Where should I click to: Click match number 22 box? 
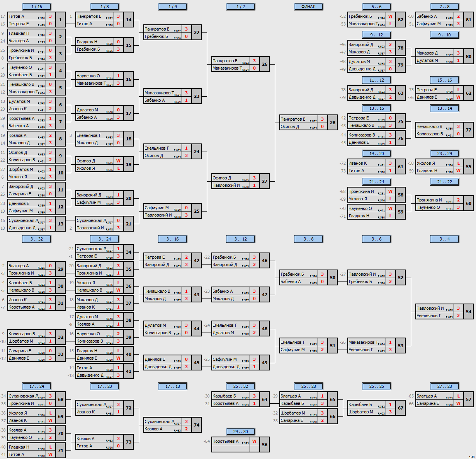pyautogui.click(x=197, y=32)
